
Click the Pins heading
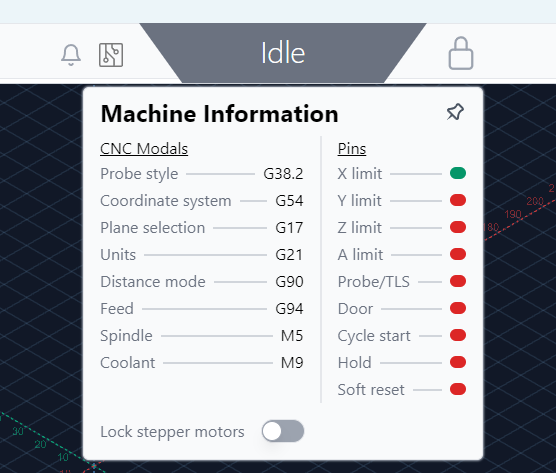tap(352, 149)
